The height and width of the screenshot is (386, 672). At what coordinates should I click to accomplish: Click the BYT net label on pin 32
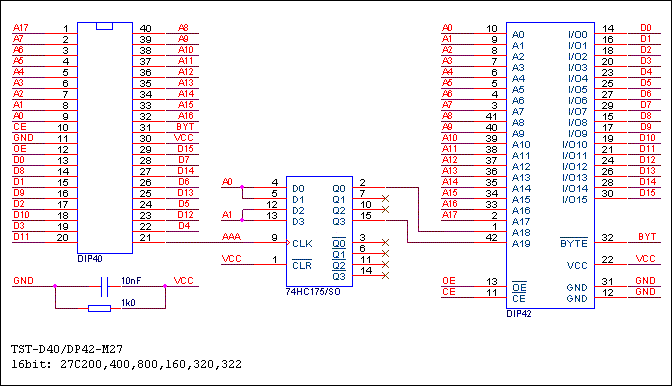click(647, 237)
